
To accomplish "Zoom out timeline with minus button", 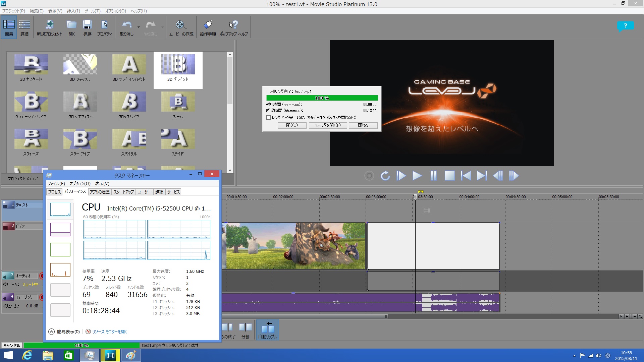I will tap(634, 316).
